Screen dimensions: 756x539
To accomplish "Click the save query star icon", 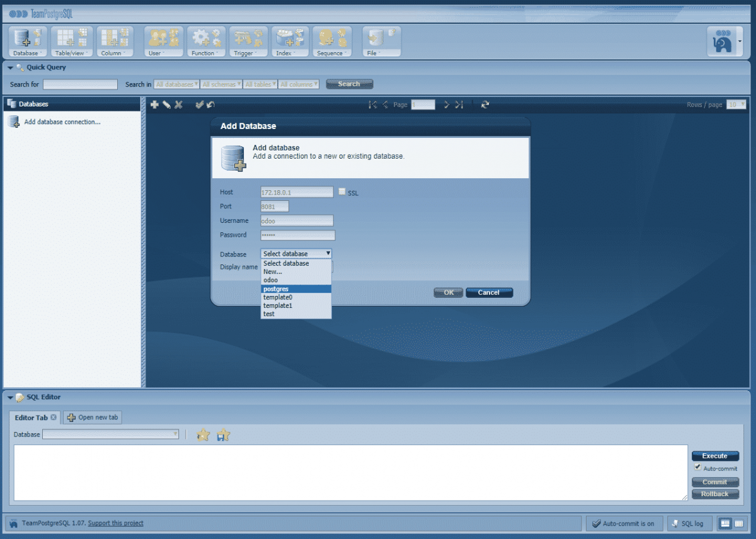I will [223, 435].
